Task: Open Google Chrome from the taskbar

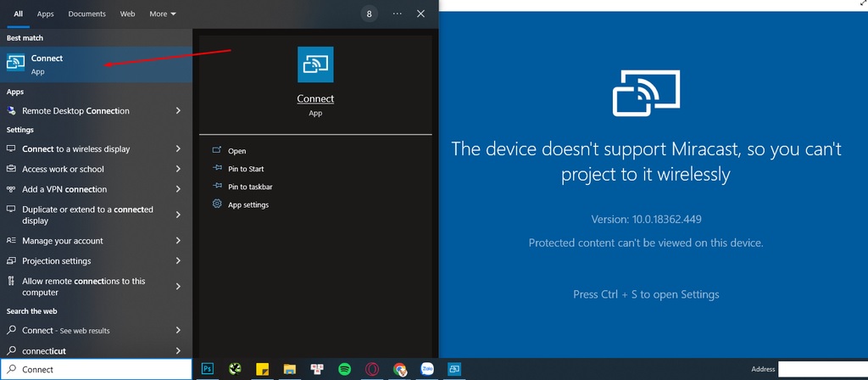Action: (399, 369)
